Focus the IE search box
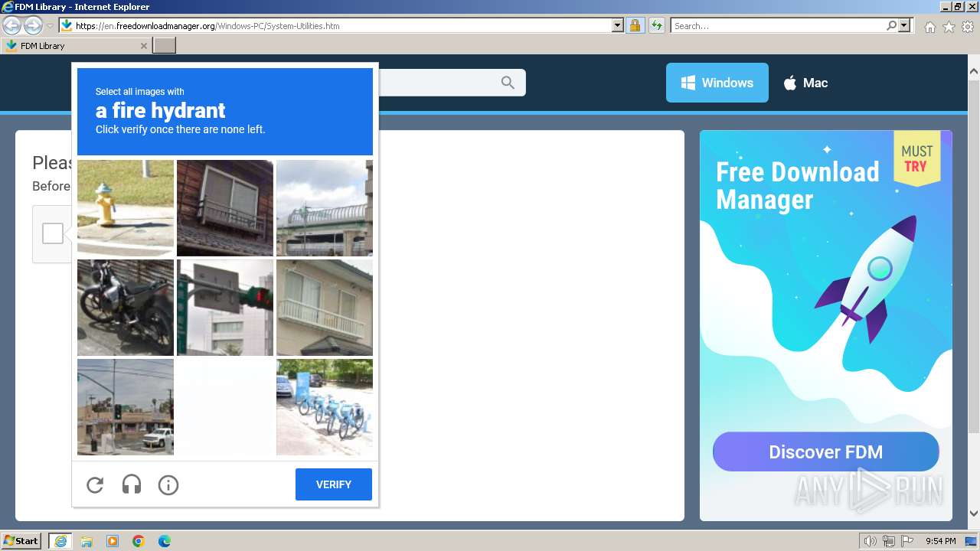 click(x=779, y=26)
